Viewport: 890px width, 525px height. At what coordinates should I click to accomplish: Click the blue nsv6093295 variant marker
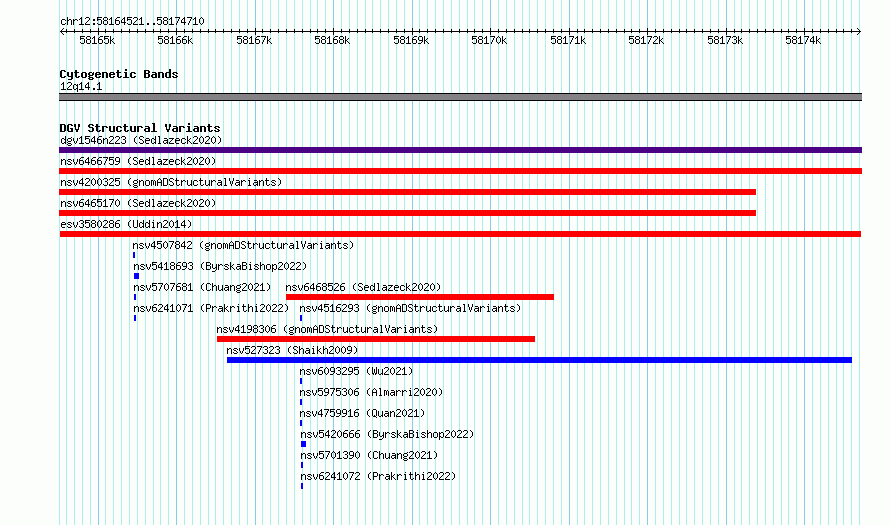tap(301, 381)
